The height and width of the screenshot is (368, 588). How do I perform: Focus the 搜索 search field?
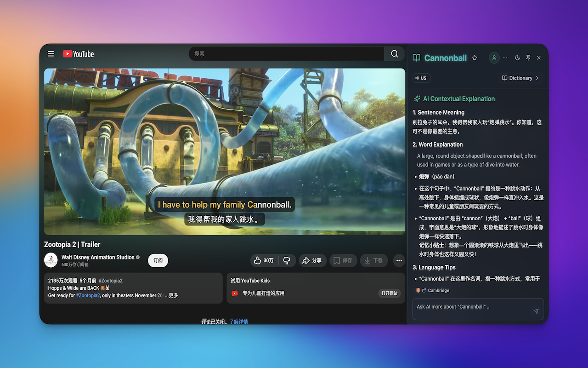(287, 54)
